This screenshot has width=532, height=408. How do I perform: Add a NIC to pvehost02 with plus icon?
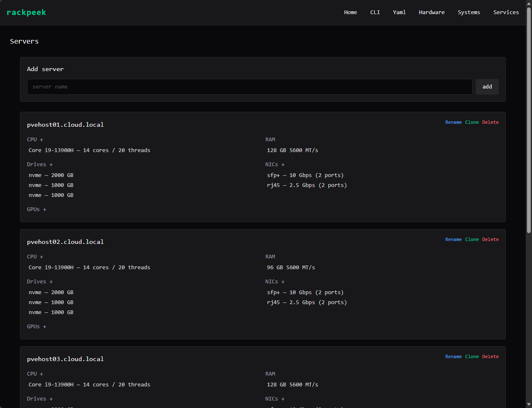click(283, 282)
